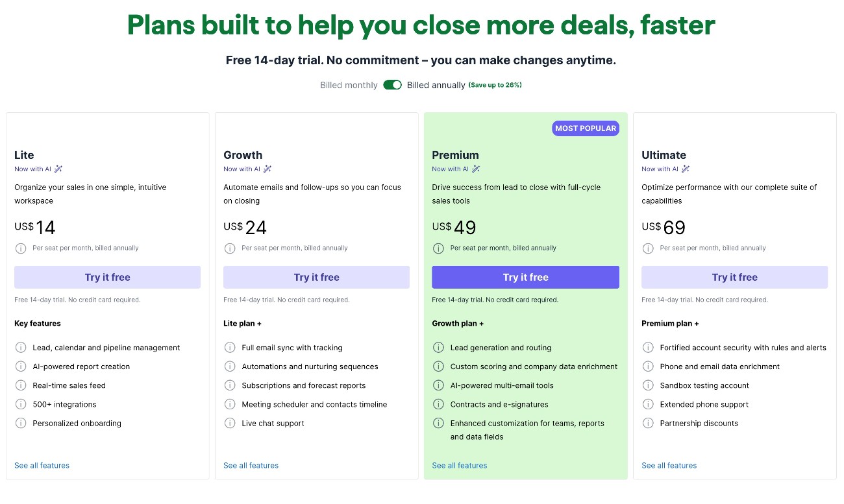This screenshot has width=844, height=504.
Task: Click the info icon beside '500+ integrations'
Action: (20, 404)
